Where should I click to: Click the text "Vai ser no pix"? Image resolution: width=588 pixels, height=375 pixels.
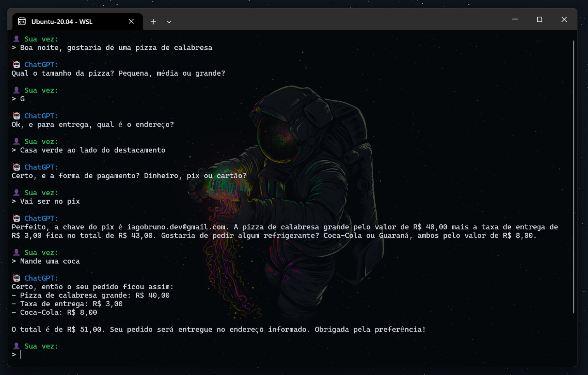50,201
